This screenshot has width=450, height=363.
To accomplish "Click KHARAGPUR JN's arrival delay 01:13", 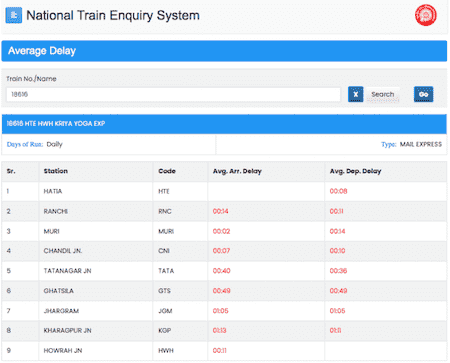I will point(219,330).
